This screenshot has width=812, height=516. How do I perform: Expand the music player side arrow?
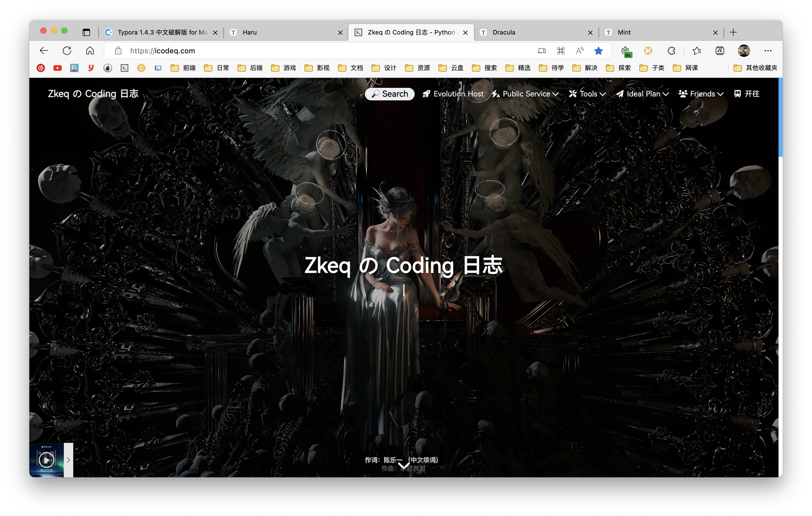click(x=69, y=460)
